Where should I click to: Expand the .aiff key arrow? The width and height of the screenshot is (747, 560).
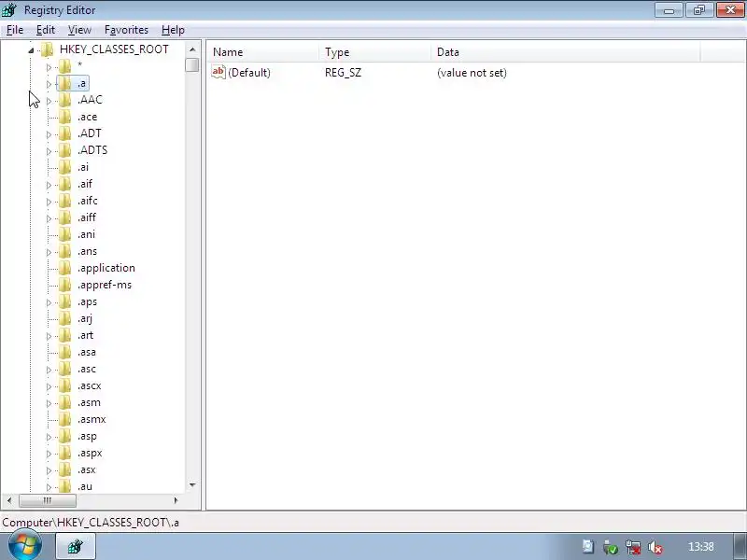(49, 218)
